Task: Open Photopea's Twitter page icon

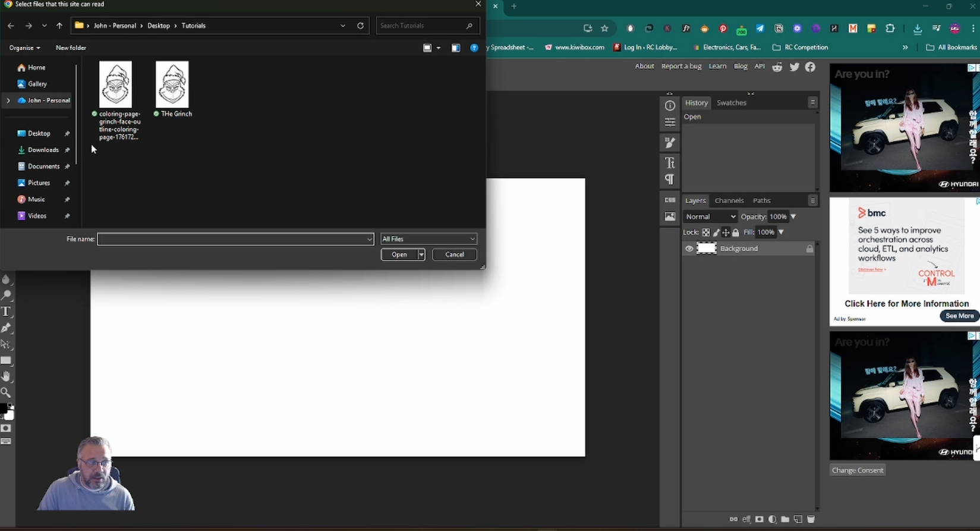Action: click(795, 67)
